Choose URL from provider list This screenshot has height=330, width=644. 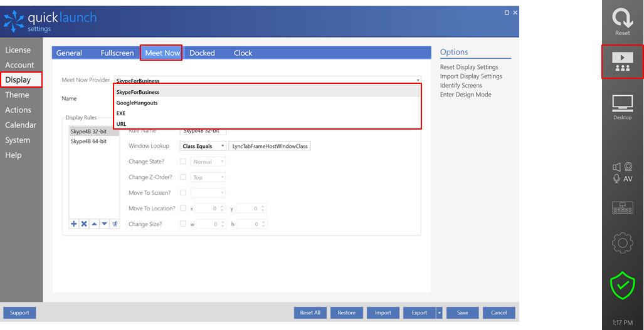(x=267, y=123)
